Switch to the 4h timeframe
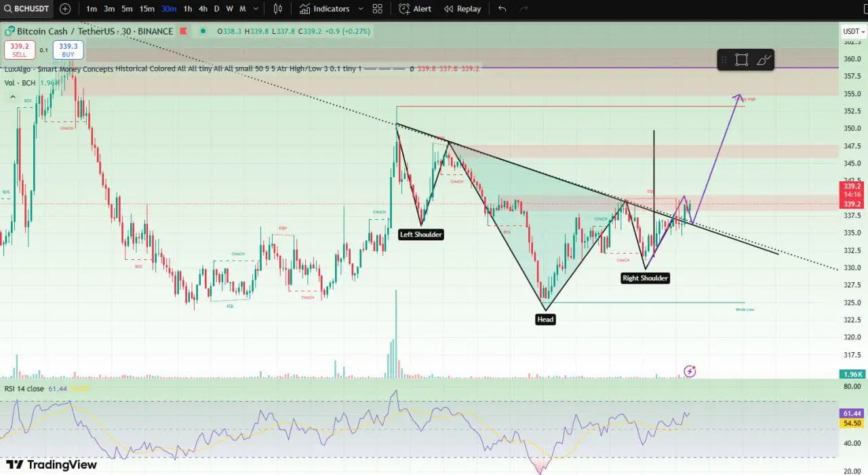Viewport: 868px width, 475px height. 203,9
